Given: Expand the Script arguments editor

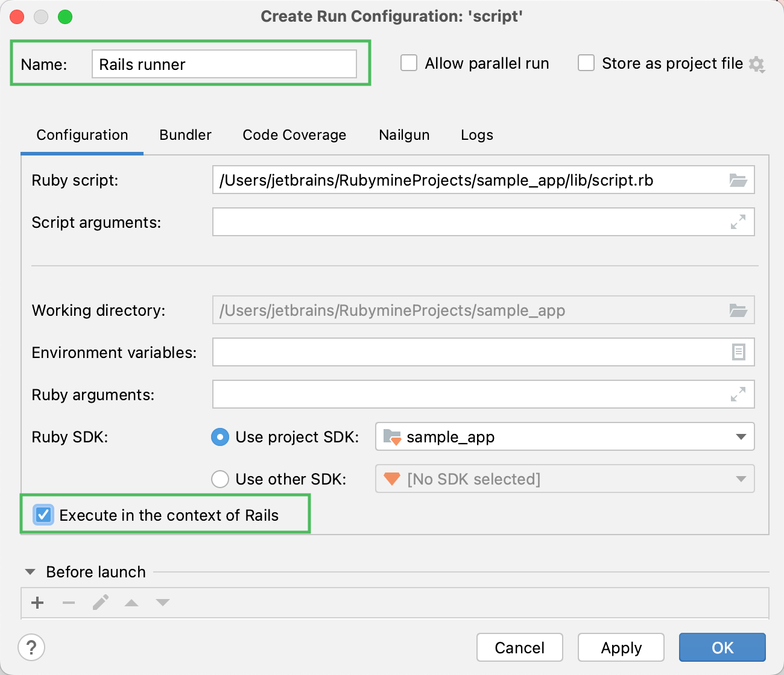Looking at the screenshot, I should (x=737, y=222).
